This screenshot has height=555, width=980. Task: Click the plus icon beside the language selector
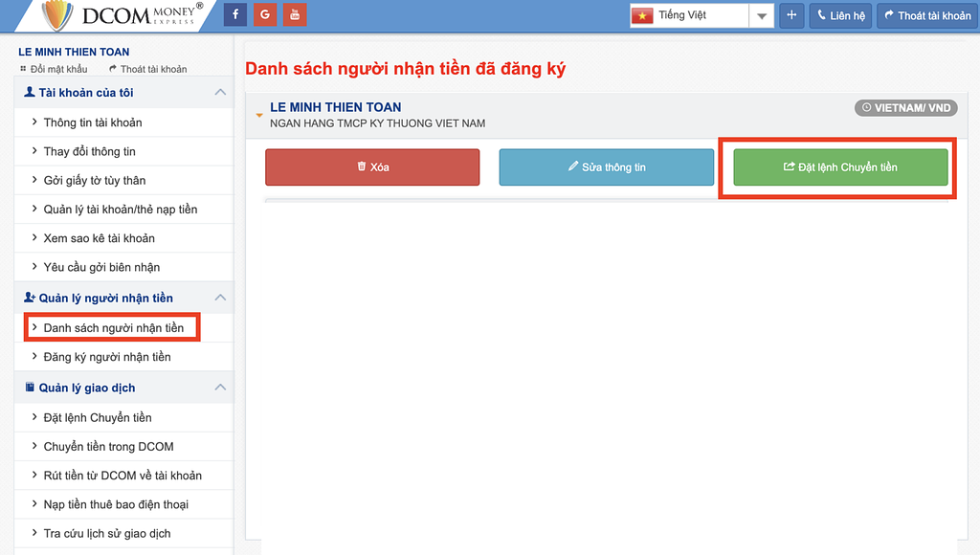tap(791, 14)
